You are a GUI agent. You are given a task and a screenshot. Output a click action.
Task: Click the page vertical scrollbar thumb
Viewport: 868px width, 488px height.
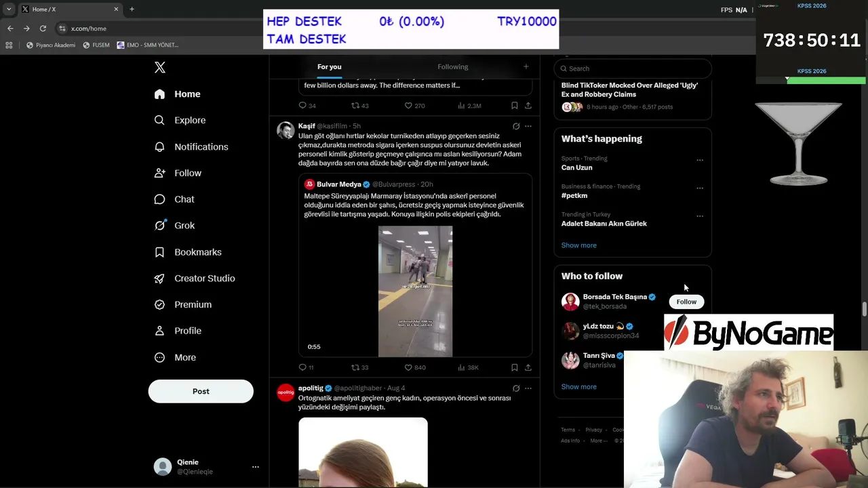864,309
